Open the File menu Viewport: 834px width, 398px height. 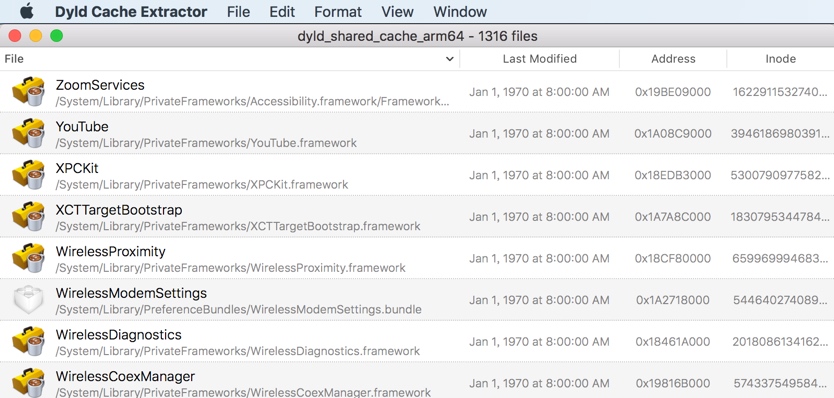(x=238, y=12)
